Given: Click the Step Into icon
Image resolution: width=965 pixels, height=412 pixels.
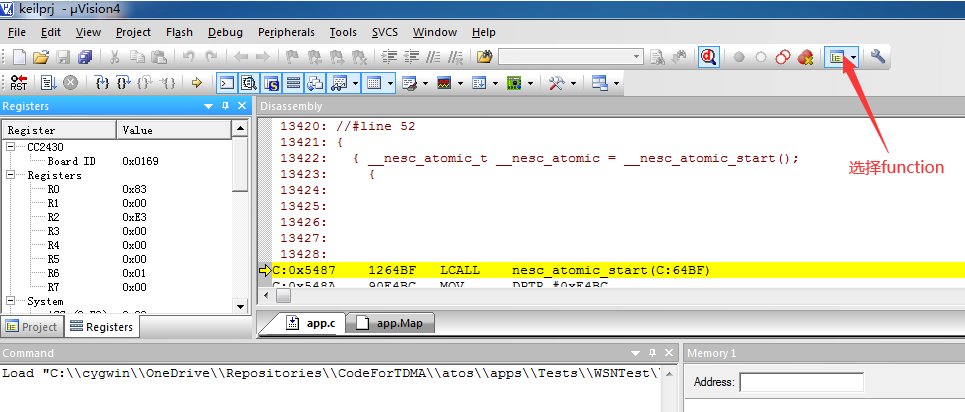Looking at the screenshot, I should [104, 83].
